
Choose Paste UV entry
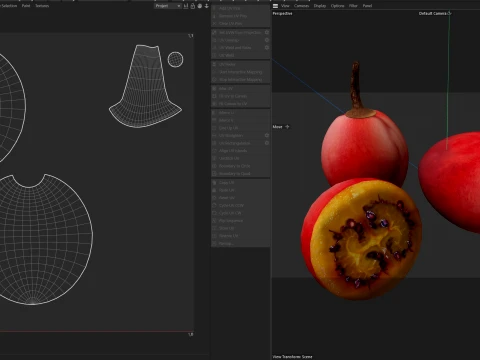tap(241, 190)
